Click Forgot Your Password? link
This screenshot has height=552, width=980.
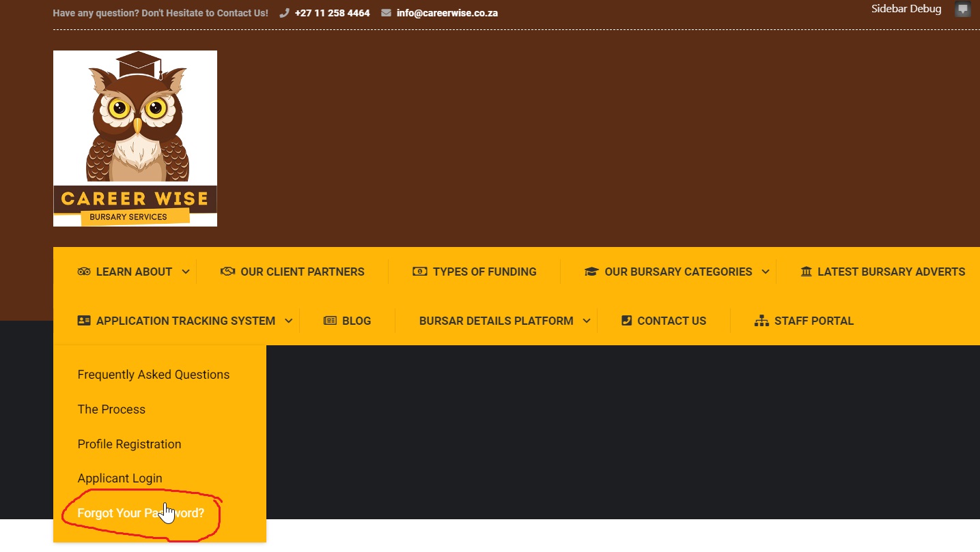[141, 513]
